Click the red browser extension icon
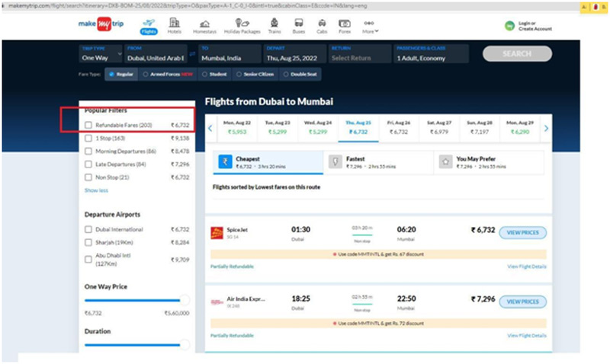This screenshot has height=364, width=610. [x=596, y=7]
